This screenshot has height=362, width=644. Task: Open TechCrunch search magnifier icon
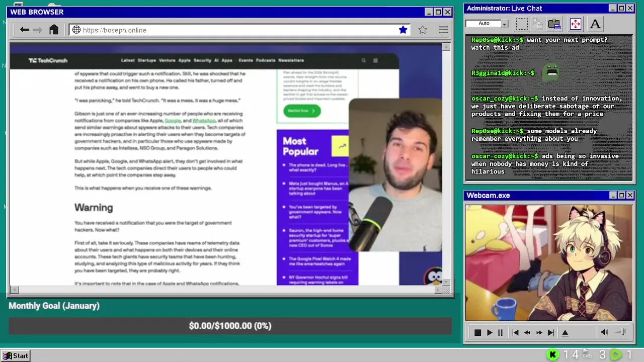point(363,60)
